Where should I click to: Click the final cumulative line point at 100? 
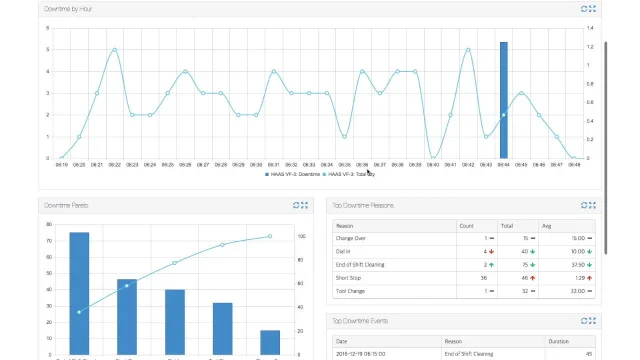(x=270, y=236)
